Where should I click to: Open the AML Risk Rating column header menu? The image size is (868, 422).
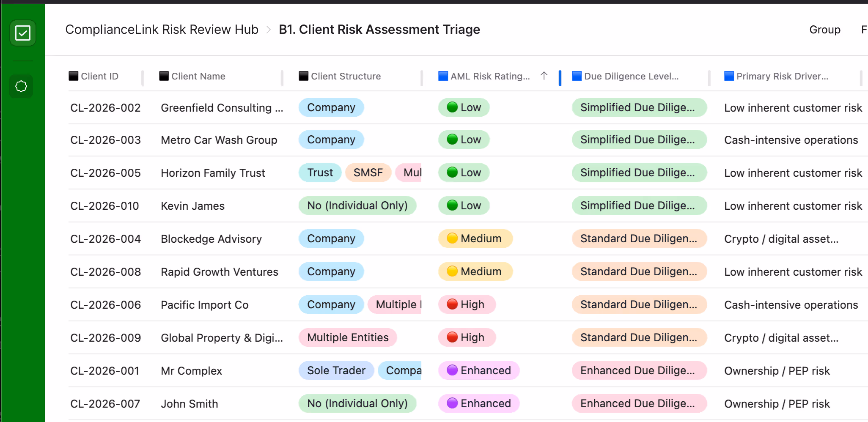tap(489, 76)
